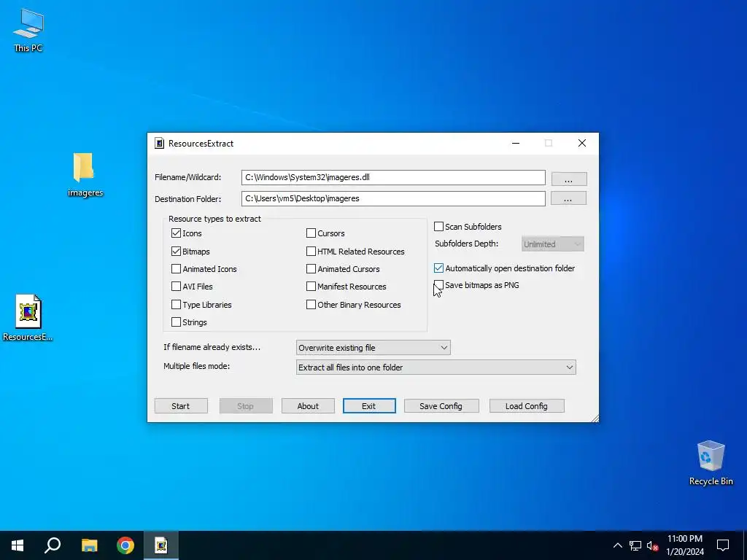Click the ResourcesExtract title bar icon
The width and height of the screenshot is (747, 560).
[x=159, y=144]
